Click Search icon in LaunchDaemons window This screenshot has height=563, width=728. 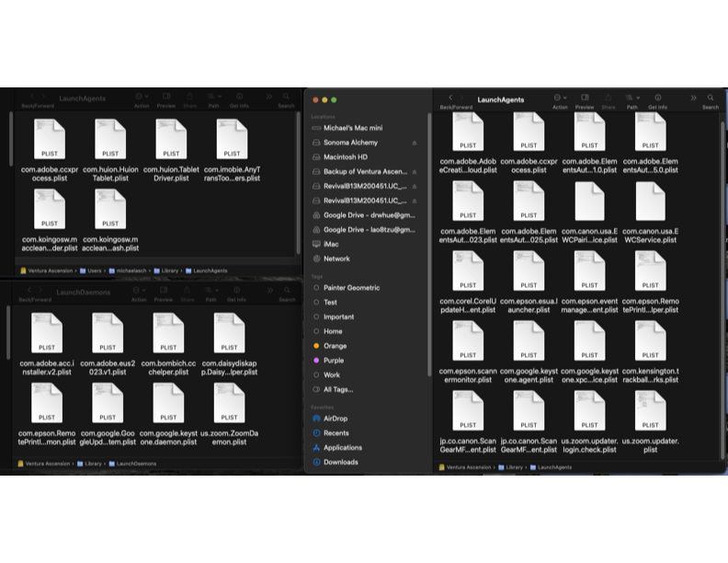[x=287, y=290]
